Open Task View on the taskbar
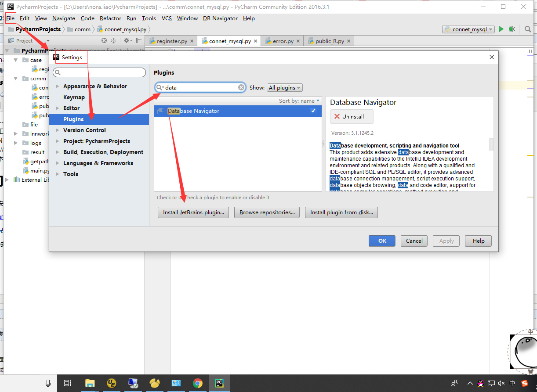 (x=68, y=383)
